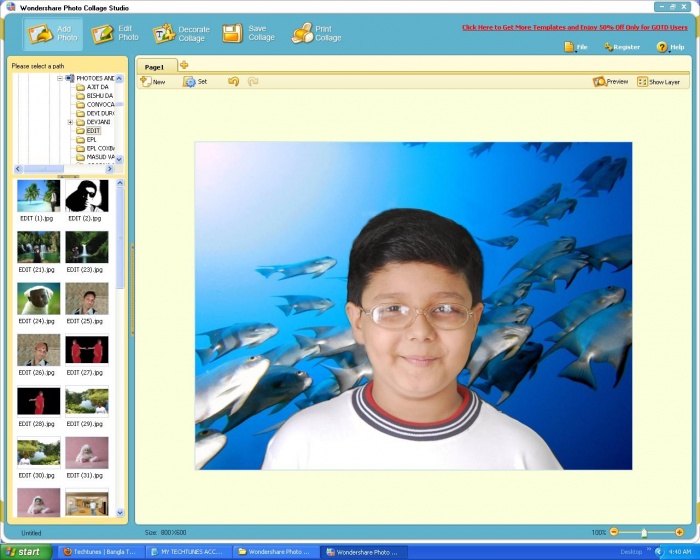Add a new page with the plus icon
700x560 pixels.
tap(183, 65)
